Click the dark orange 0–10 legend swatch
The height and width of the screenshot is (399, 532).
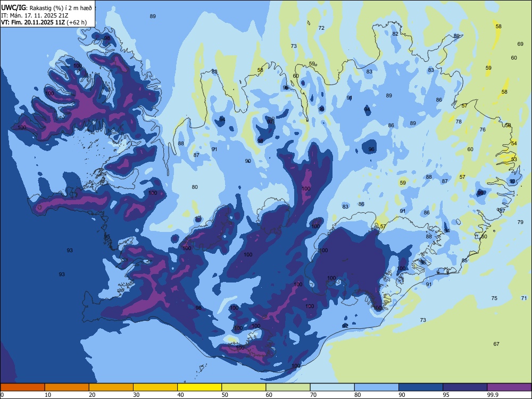point(22,387)
